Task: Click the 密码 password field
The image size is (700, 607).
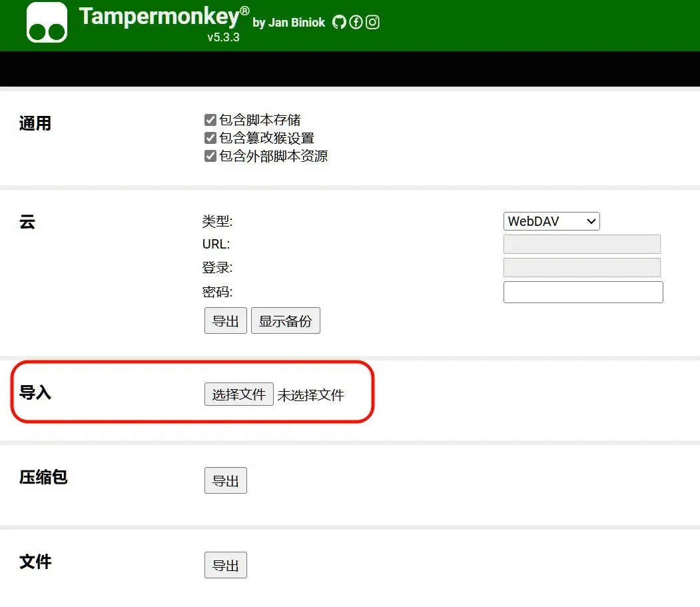Action: tap(583, 292)
